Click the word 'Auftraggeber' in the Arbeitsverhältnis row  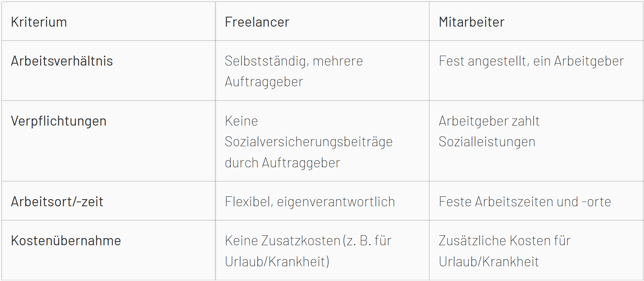(x=264, y=82)
